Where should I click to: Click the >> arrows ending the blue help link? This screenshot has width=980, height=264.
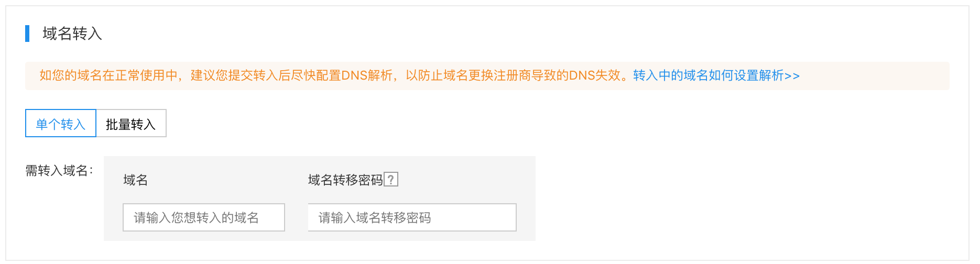click(792, 76)
